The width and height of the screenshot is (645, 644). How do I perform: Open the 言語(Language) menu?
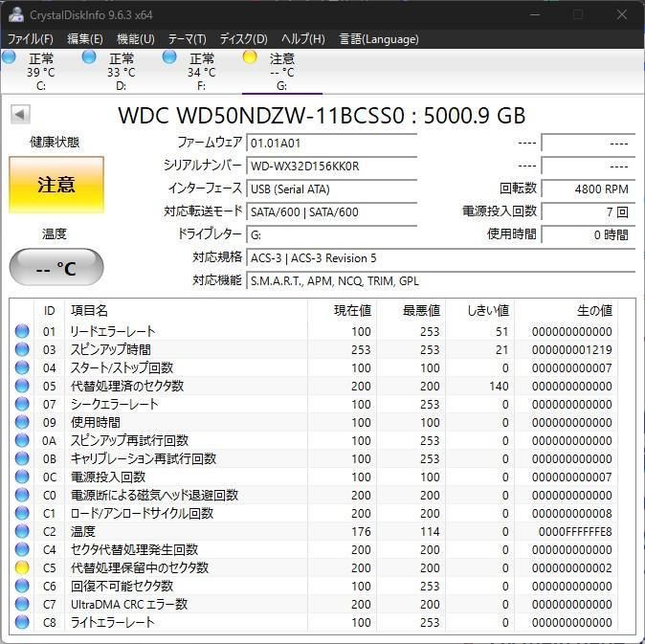pos(378,39)
